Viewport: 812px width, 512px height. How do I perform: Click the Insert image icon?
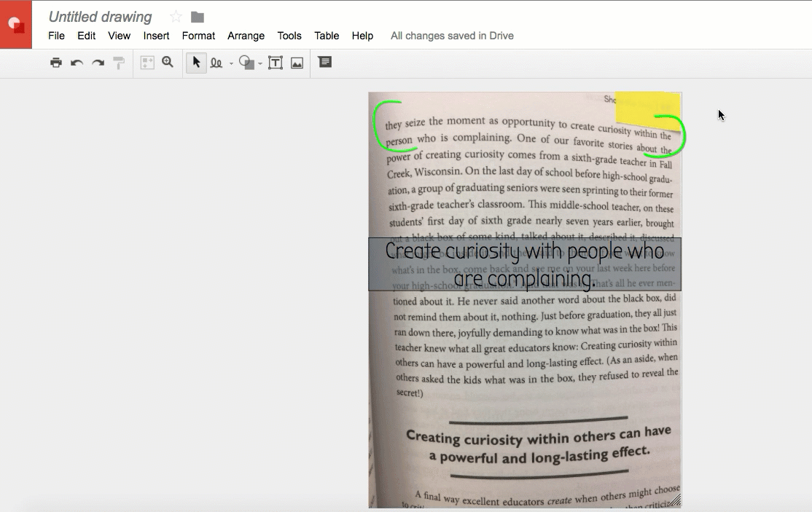[297, 63]
